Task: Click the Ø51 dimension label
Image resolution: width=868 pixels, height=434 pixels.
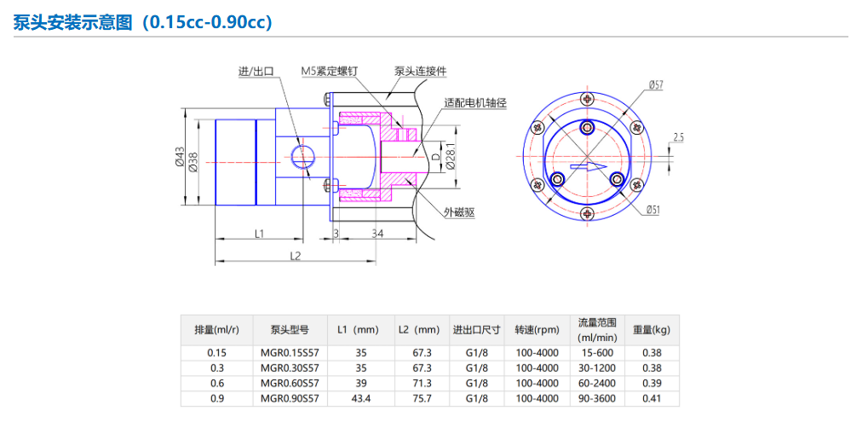Action: [x=653, y=210]
